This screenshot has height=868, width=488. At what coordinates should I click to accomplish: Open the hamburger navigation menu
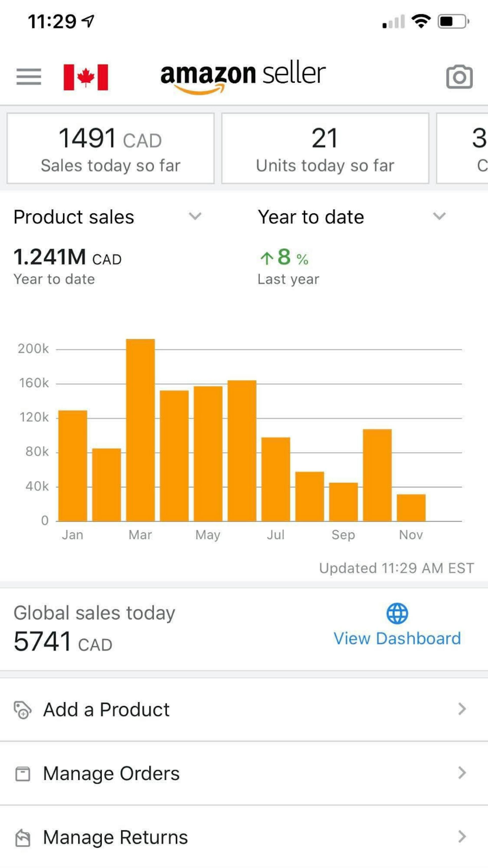click(29, 77)
